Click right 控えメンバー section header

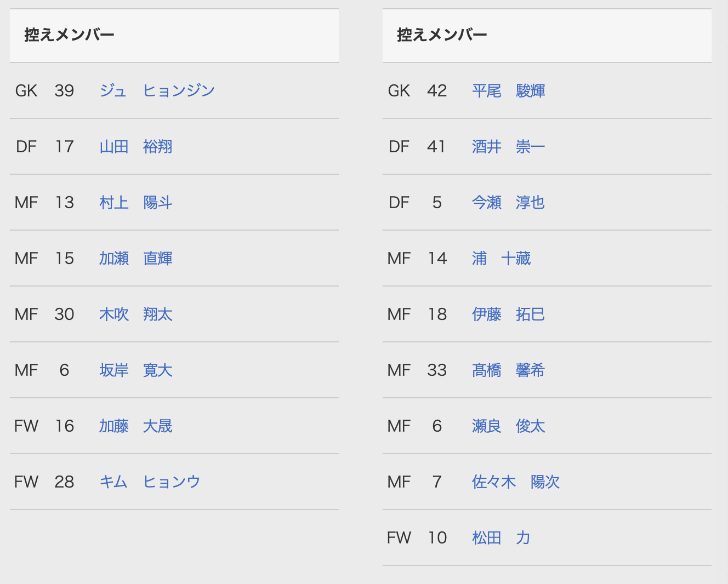(x=442, y=35)
